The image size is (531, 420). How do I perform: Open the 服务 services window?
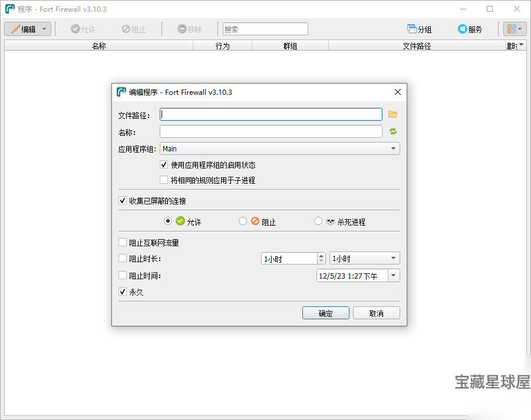coord(470,29)
